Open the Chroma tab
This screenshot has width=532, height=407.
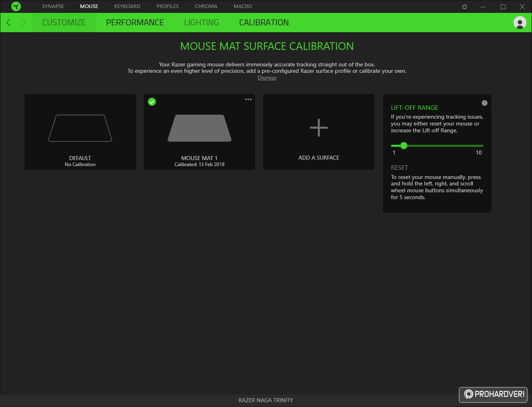206,6
